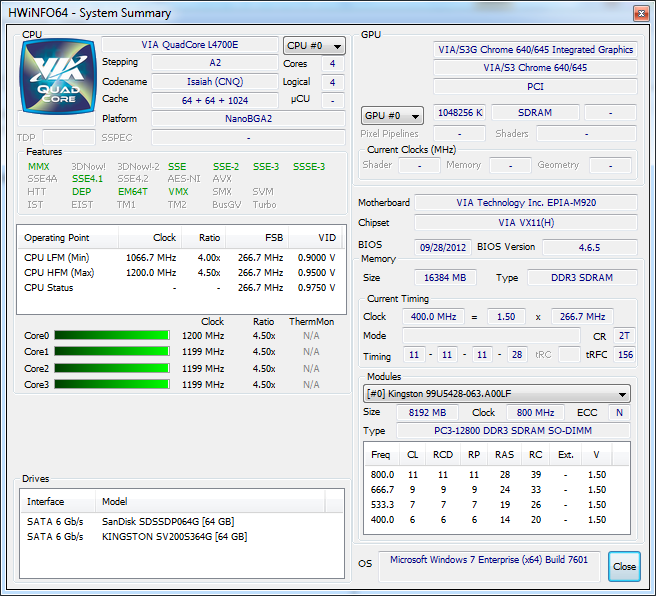Click the Microsoft Windows 7 Enterprise OS field

coord(489,566)
